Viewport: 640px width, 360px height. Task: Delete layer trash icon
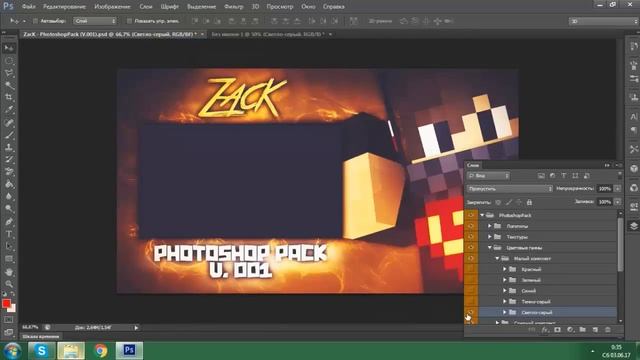[608, 330]
